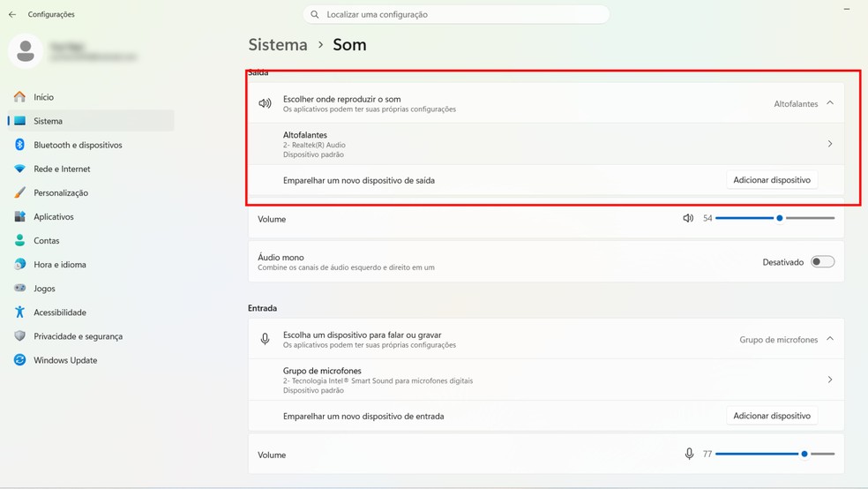Click the Jogos controller icon

20,288
